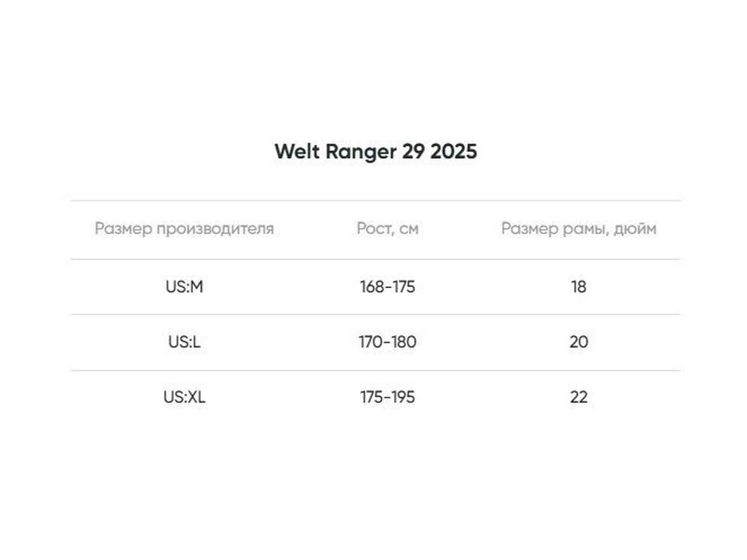
Task: Click the divider between US:M and US:L rows
Action: coord(375,314)
